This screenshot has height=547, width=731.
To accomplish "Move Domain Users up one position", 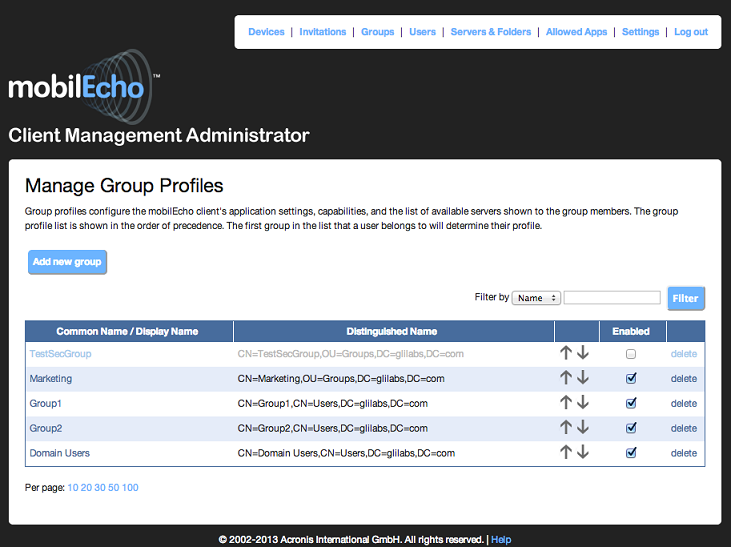I will [x=565, y=452].
